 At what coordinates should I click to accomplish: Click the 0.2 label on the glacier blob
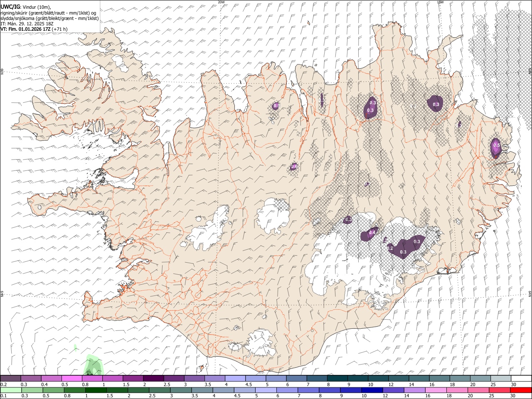click(x=390, y=248)
